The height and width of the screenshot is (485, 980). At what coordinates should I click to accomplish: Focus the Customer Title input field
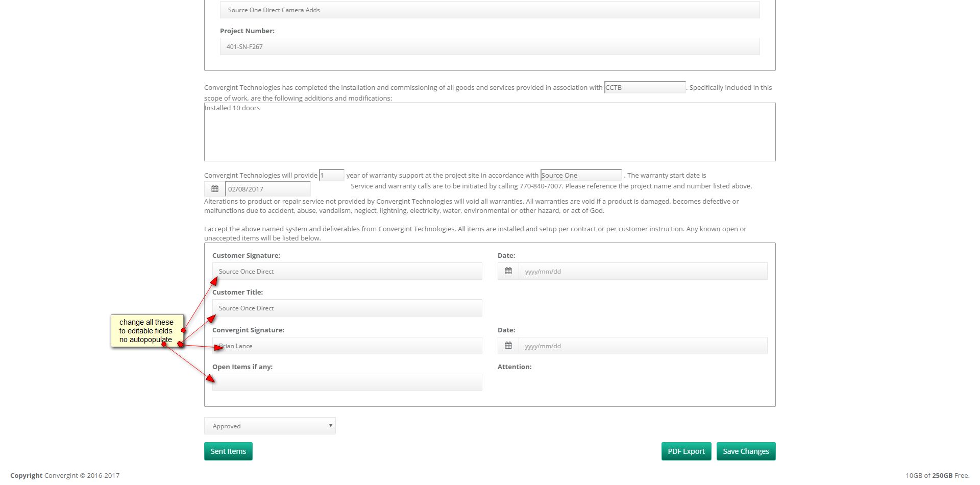347,308
